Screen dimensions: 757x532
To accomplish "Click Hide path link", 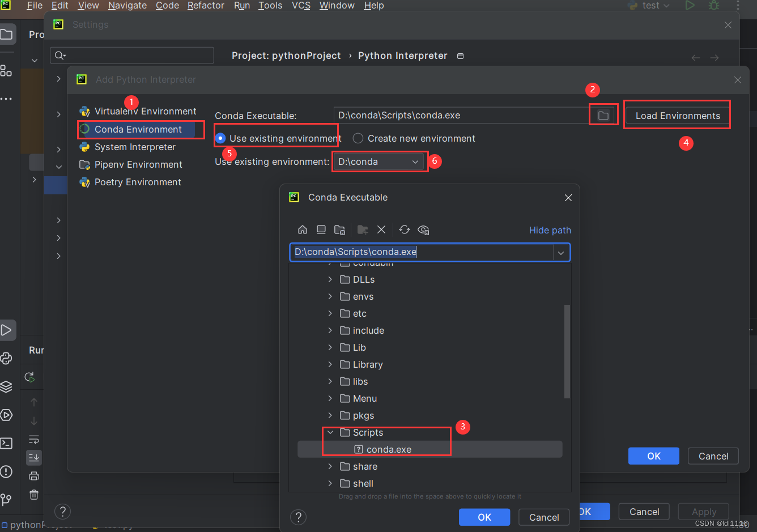I will (x=550, y=230).
